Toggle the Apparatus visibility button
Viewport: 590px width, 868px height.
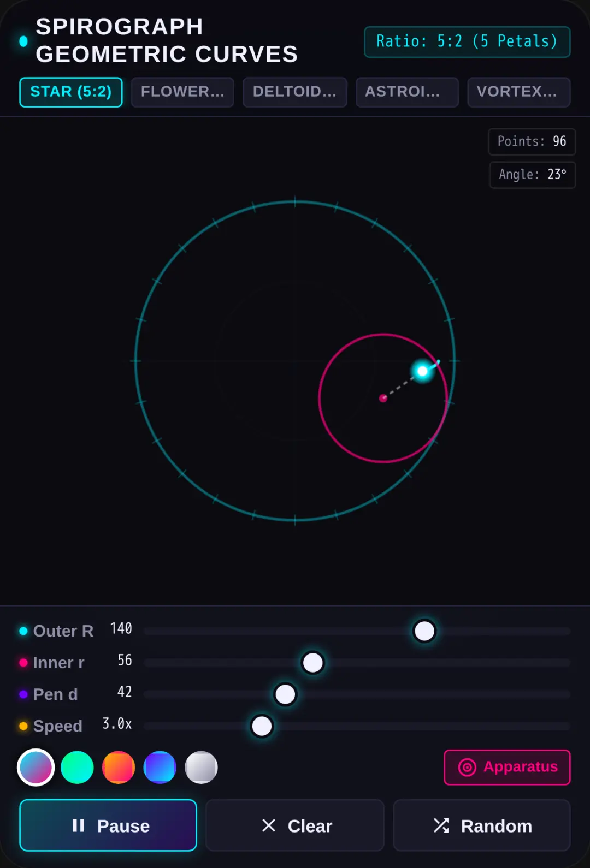tap(507, 767)
